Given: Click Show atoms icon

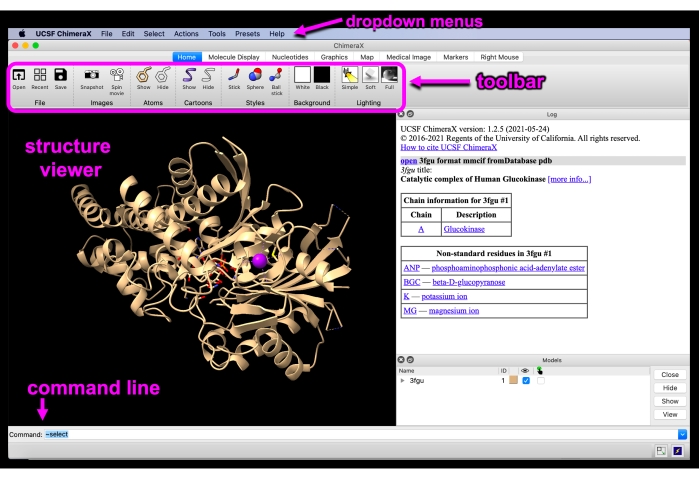Looking at the screenshot, I should click(144, 75).
